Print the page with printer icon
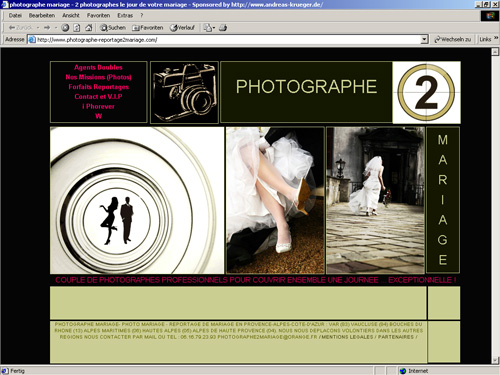The width and height of the screenshot is (500, 375). click(x=223, y=28)
